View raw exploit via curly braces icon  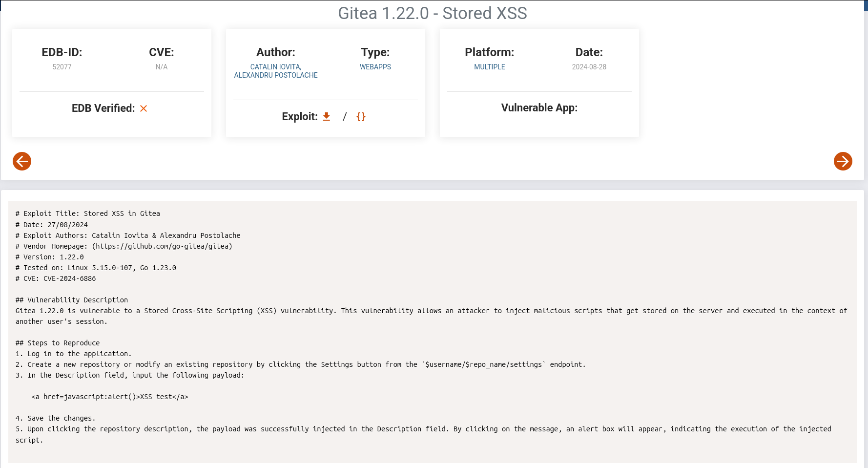(x=361, y=117)
